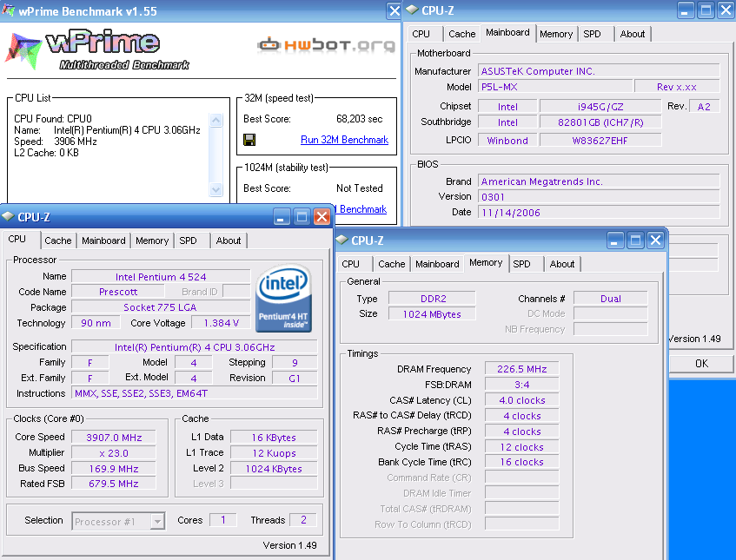
Task: Open Memory tab in Mainboard CPU-Z window
Action: (556, 34)
